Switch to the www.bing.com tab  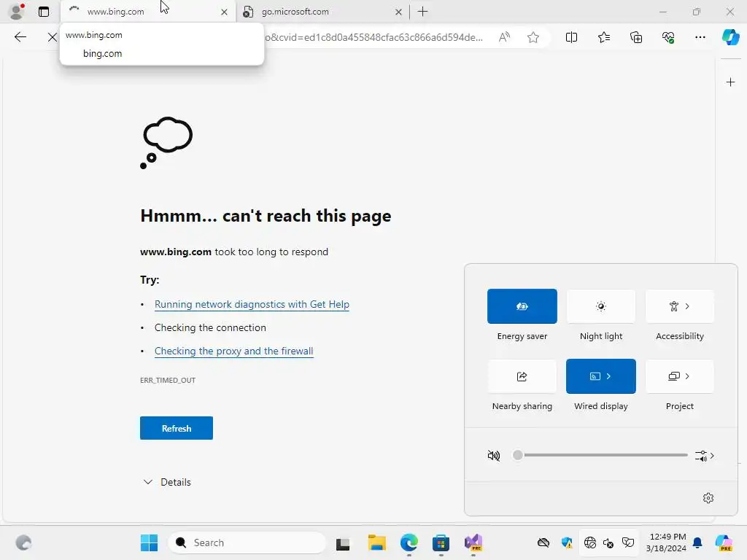click(147, 12)
